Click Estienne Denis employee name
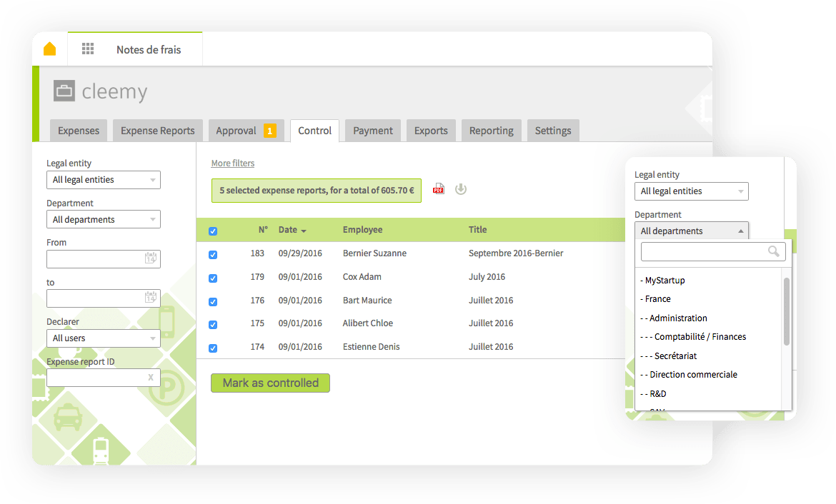The image size is (836, 504). tap(371, 347)
